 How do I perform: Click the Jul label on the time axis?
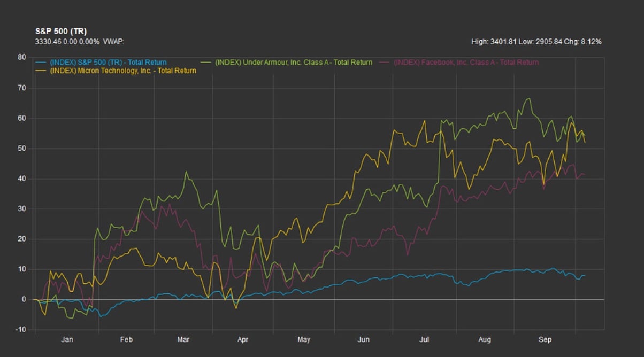tap(425, 339)
